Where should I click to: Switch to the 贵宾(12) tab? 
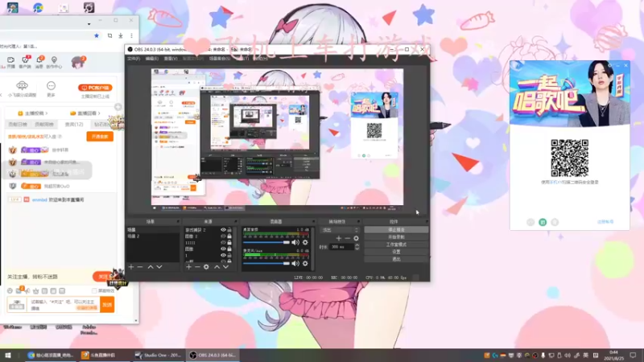tap(74, 125)
